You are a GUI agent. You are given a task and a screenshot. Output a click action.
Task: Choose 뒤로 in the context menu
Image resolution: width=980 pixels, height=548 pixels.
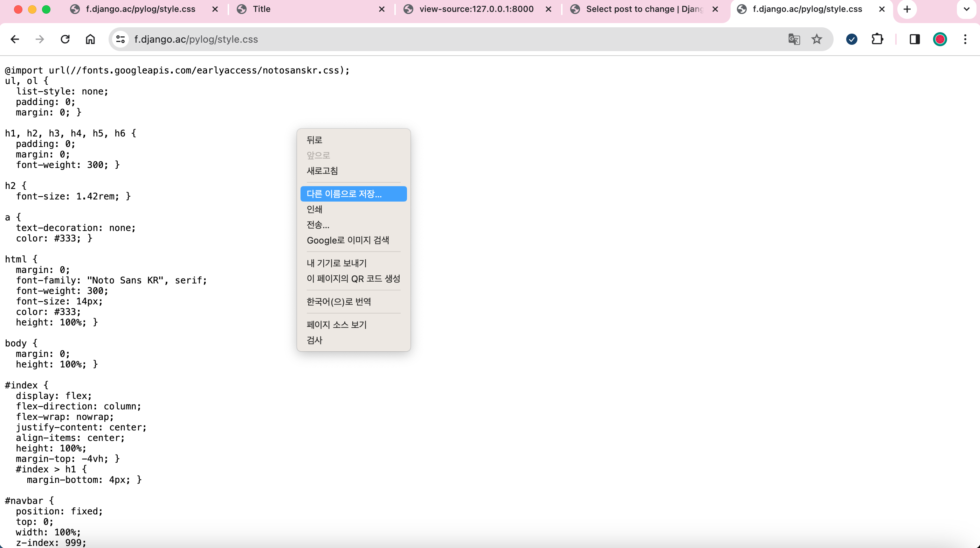(353, 140)
